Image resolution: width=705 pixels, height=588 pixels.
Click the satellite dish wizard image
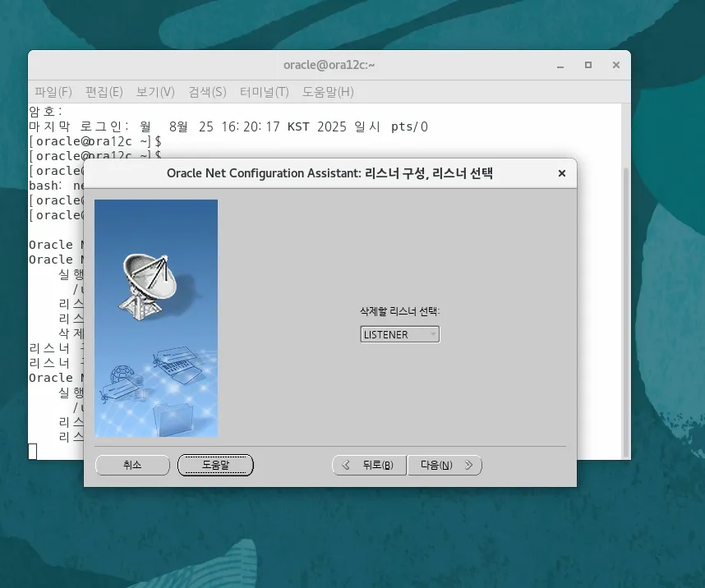[x=156, y=319]
